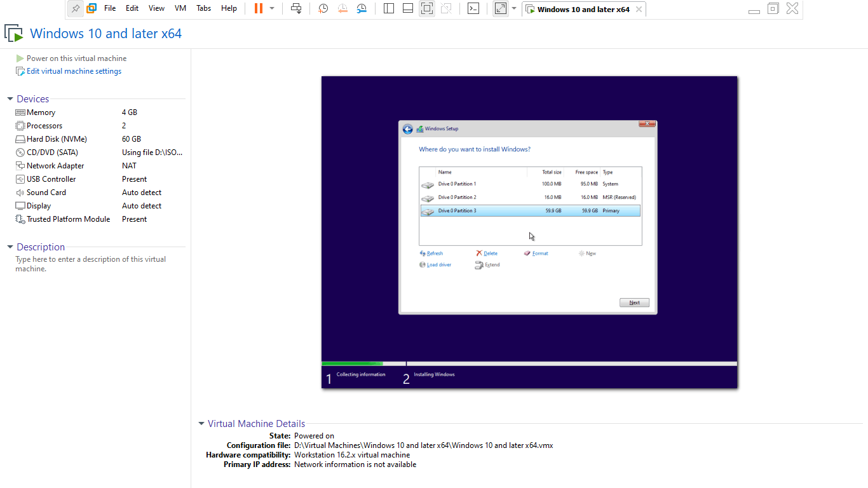Click Refresh in Windows Setup

(431, 254)
